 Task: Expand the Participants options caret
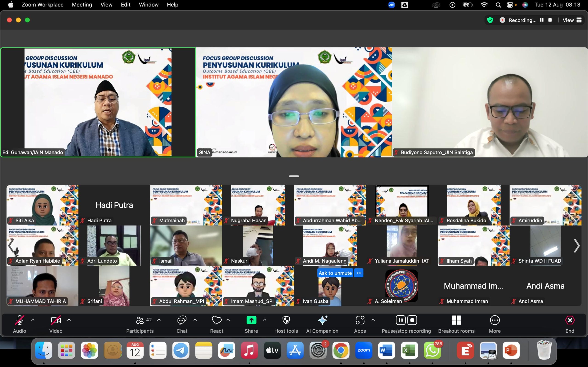pyautogui.click(x=159, y=320)
